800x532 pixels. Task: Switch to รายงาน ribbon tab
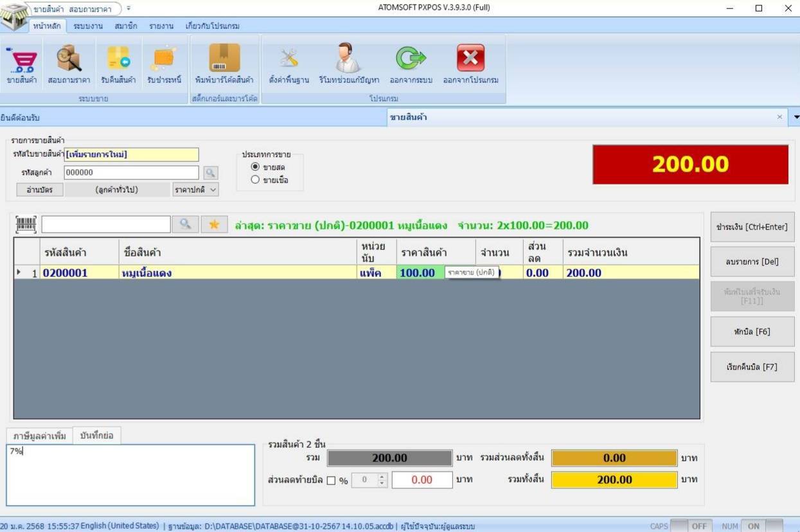(161, 26)
